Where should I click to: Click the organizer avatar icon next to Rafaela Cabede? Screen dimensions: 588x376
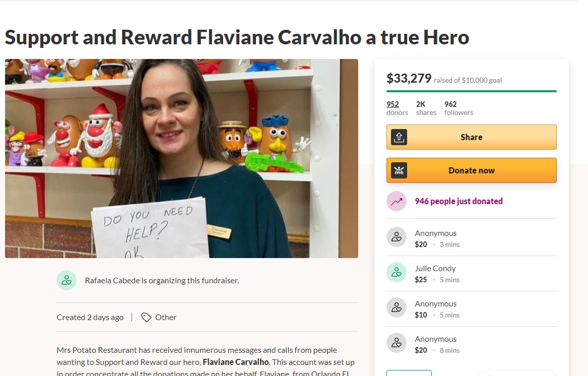click(x=67, y=280)
